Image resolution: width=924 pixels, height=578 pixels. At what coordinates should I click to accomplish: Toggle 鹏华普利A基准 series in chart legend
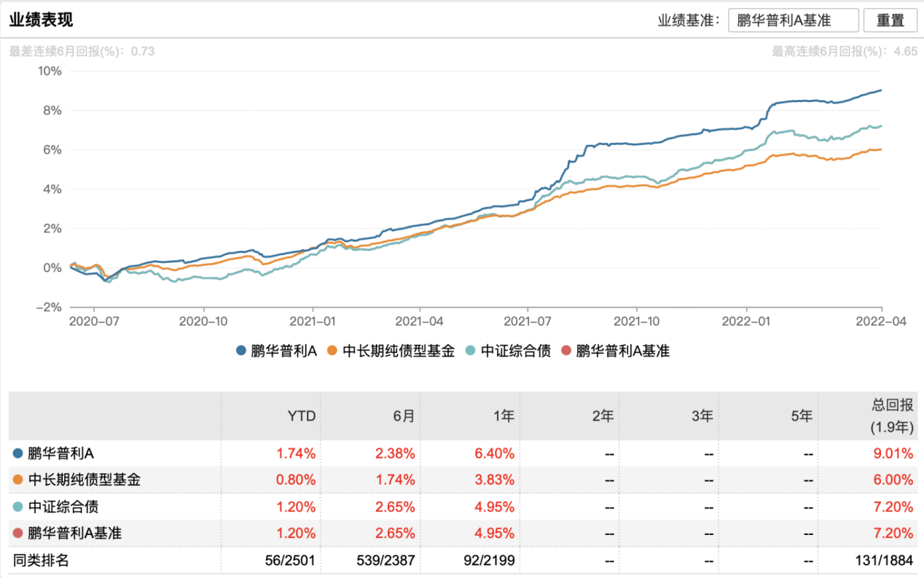(x=615, y=351)
